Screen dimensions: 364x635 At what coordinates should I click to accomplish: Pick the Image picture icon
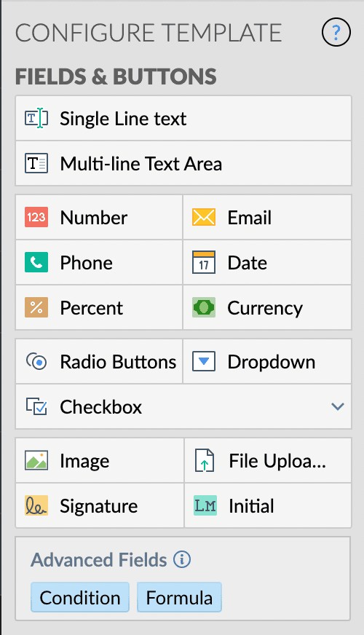point(36,460)
